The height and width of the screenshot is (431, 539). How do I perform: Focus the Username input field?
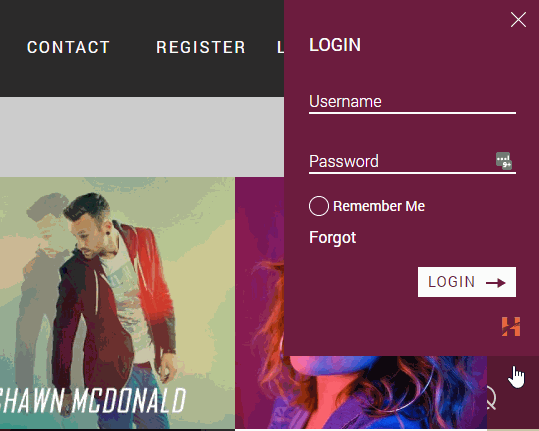412,102
